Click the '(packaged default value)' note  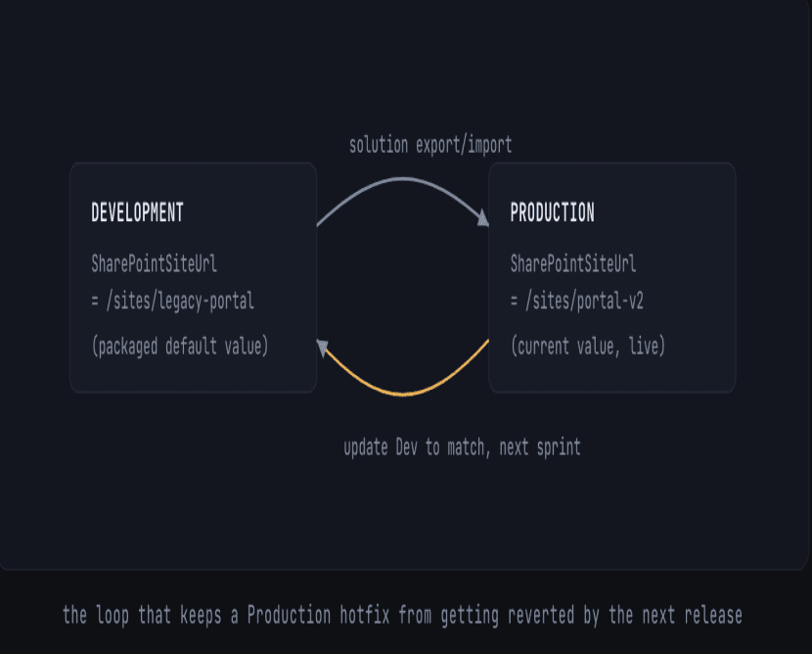pos(180,347)
